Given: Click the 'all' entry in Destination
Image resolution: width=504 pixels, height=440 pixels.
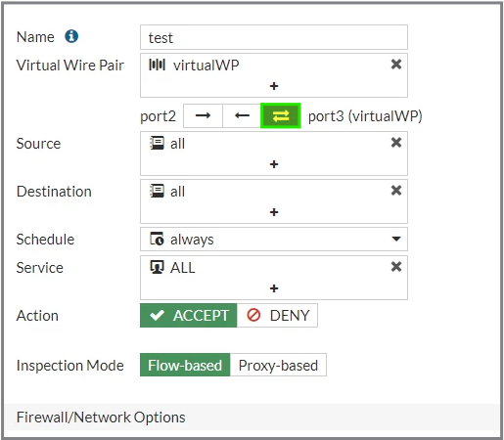Looking at the screenshot, I should pyautogui.click(x=167, y=192).
